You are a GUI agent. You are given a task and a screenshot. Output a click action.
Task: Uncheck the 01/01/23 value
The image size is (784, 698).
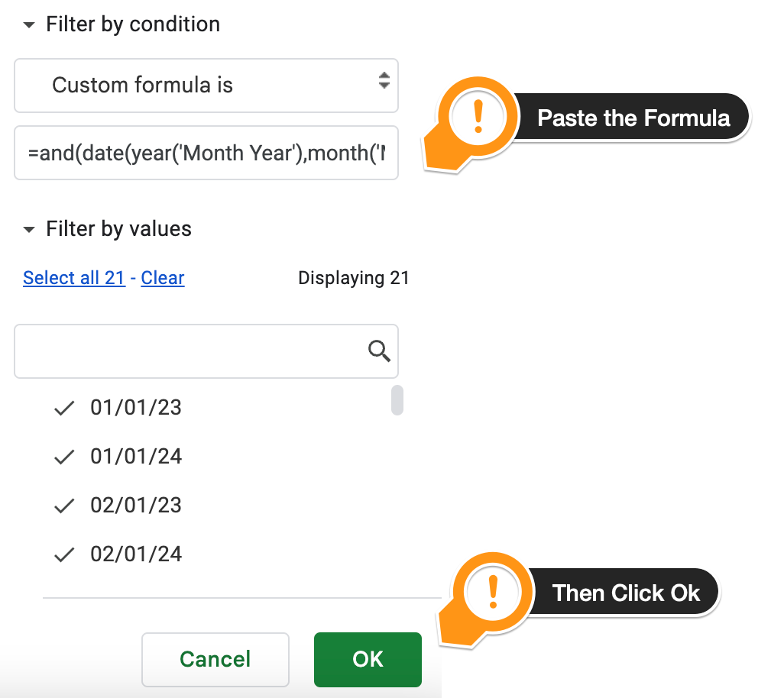pos(65,409)
